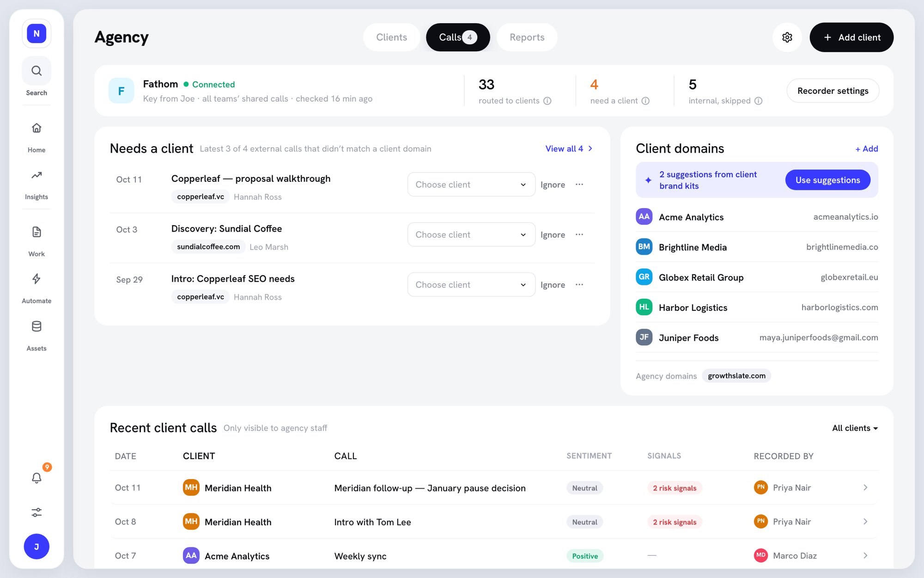Image resolution: width=924 pixels, height=578 pixels.
Task: Go to Home in the sidebar
Action: tap(36, 137)
